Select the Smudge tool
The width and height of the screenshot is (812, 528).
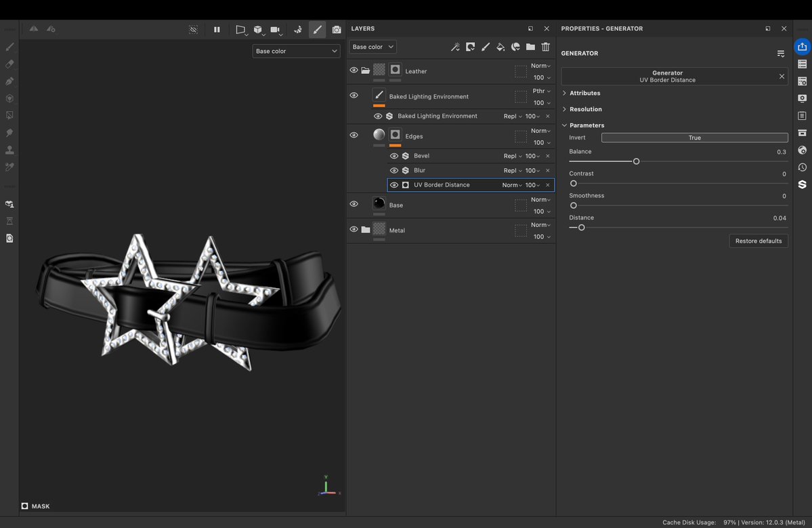coord(9,133)
